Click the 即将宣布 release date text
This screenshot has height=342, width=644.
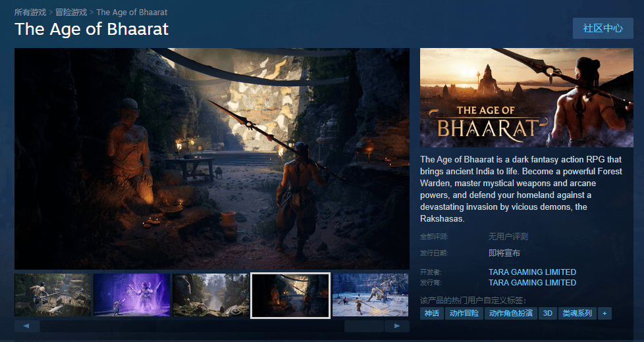504,253
